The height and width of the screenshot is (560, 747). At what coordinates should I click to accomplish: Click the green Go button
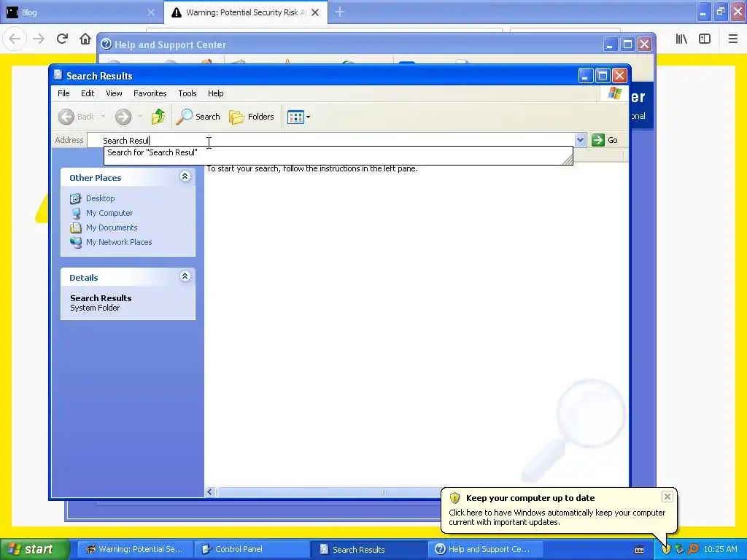pyautogui.click(x=605, y=140)
